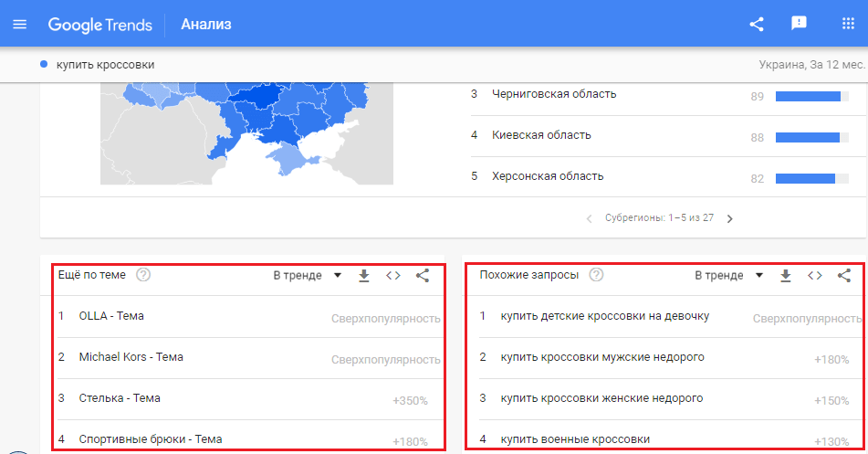Viewport: 868px width, 454px height.
Task: Go to next subregions page
Action: [729, 218]
